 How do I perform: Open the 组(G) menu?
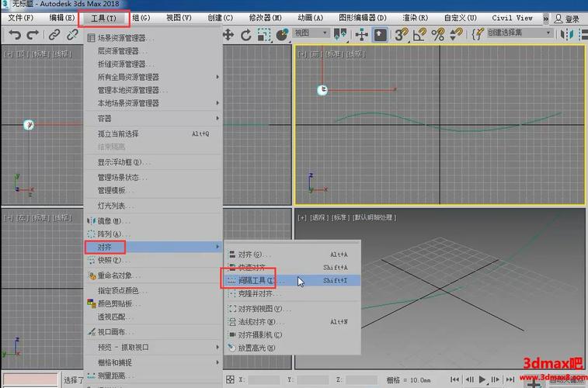click(141, 18)
